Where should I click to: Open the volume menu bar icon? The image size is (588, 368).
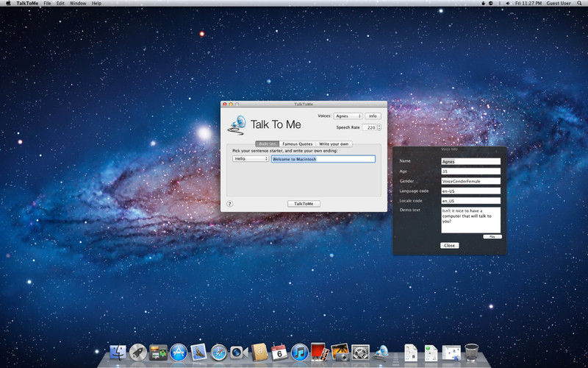[508, 3]
